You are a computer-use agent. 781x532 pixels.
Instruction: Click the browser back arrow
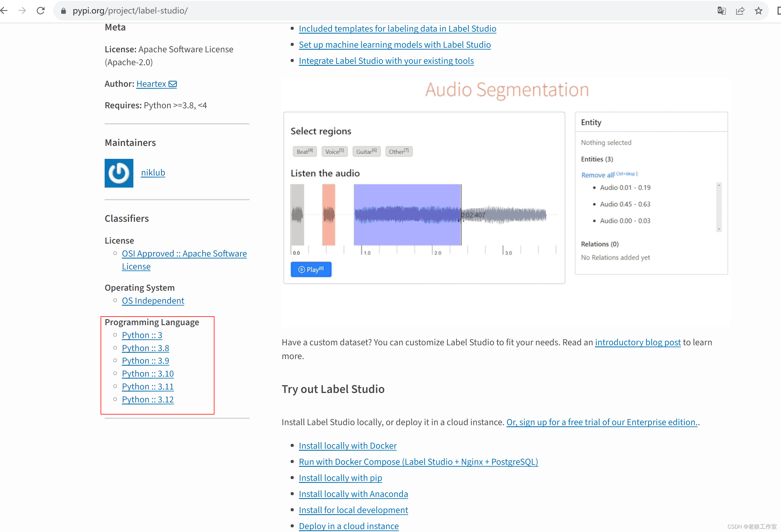(x=4, y=11)
